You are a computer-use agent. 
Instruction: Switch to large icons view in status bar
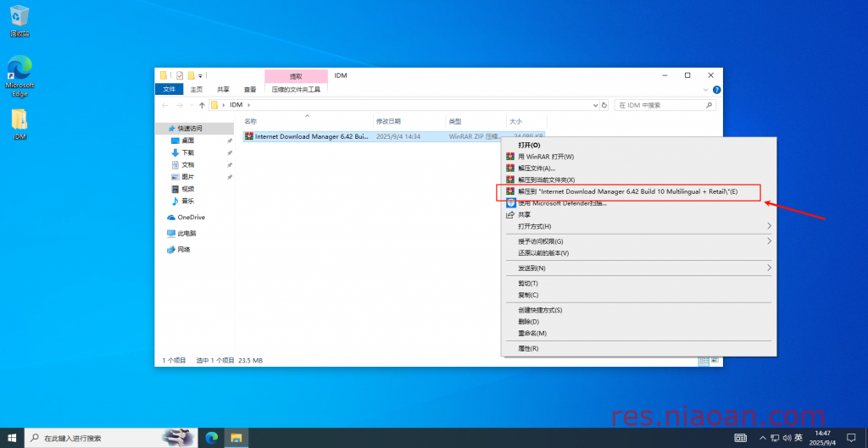pos(715,361)
